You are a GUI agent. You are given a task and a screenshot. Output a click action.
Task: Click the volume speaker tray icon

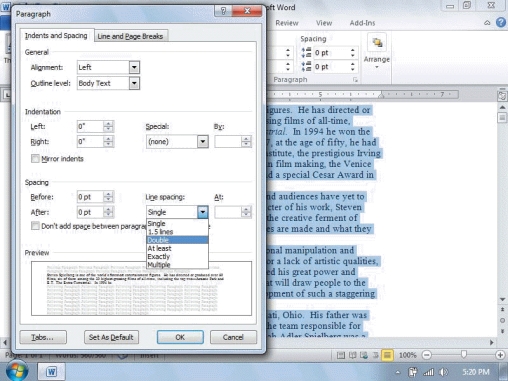pos(444,372)
